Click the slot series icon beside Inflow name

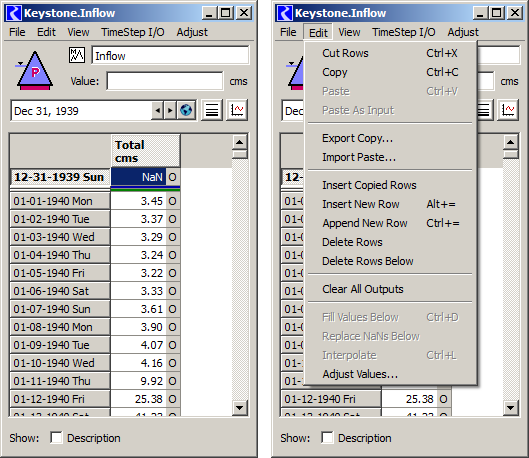[x=77, y=55]
